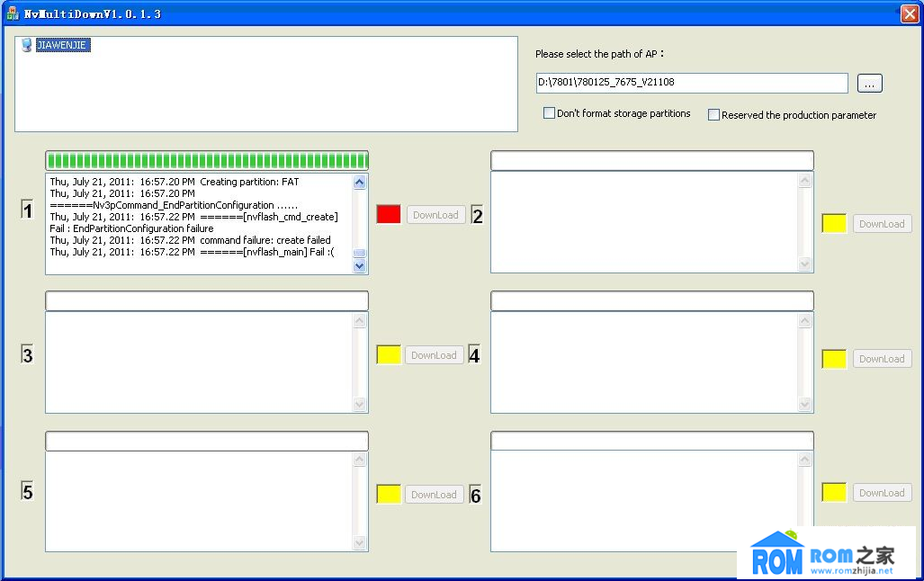Click the slot number 2 label
The width and height of the screenshot is (924, 581).
tap(478, 216)
